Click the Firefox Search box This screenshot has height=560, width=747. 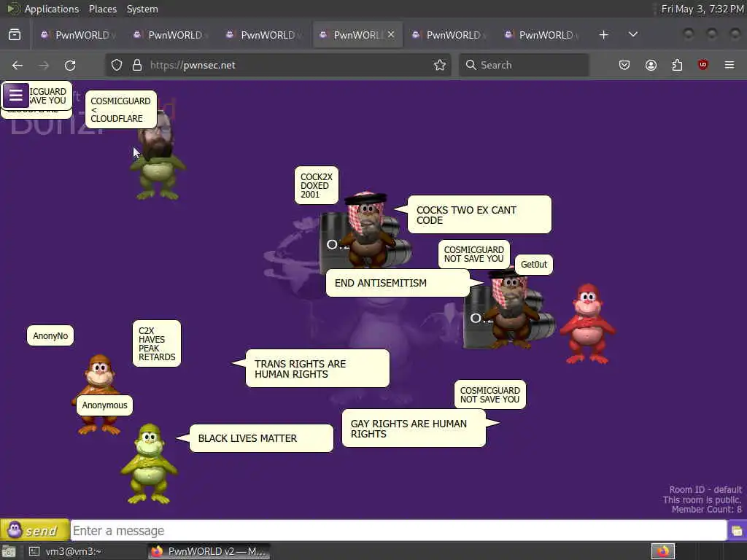[x=524, y=65]
